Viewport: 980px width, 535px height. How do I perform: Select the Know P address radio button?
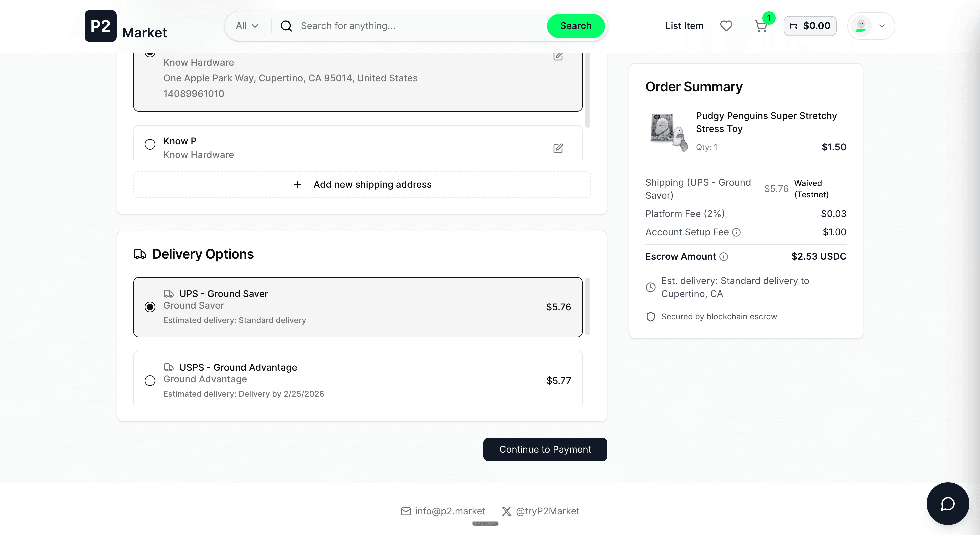150,144
